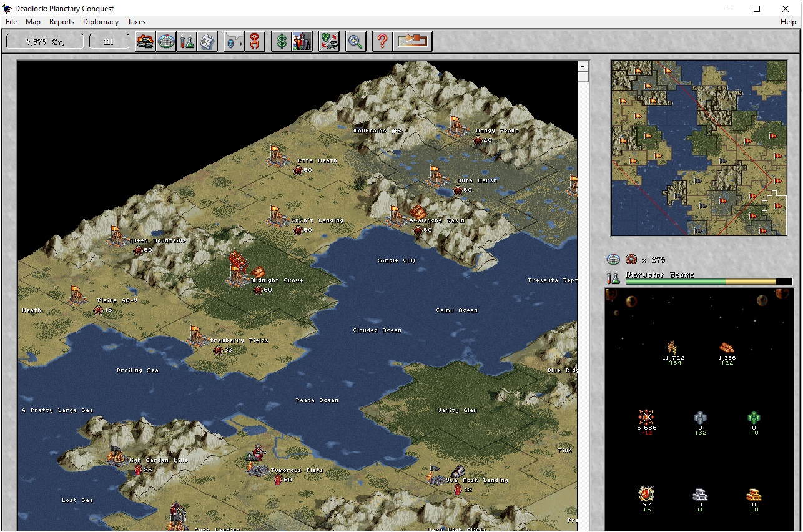The height and width of the screenshot is (532, 803).
Task: Open the Reports menu
Action: tap(62, 22)
